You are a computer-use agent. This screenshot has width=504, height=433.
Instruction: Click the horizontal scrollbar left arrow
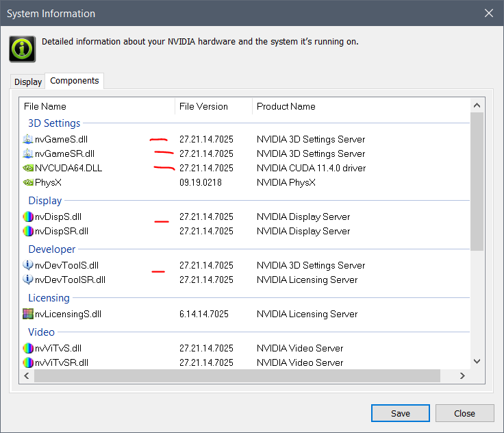(x=27, y=375)
